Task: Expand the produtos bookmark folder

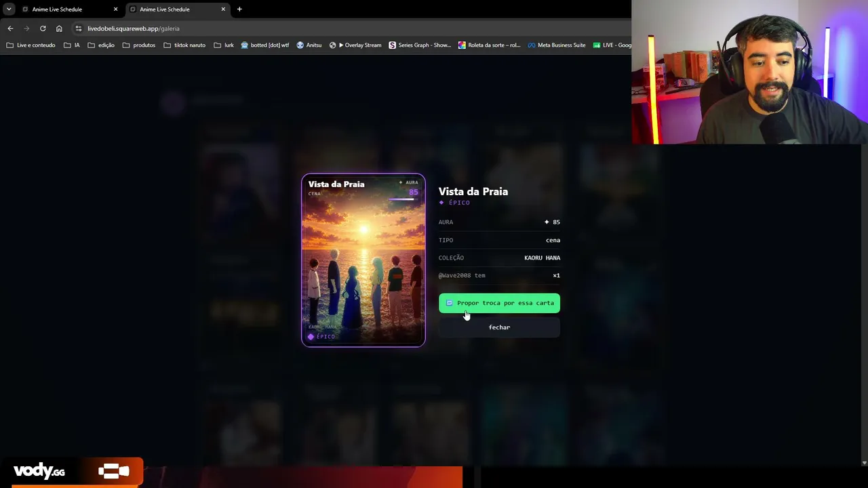Action: coord(139,45)
